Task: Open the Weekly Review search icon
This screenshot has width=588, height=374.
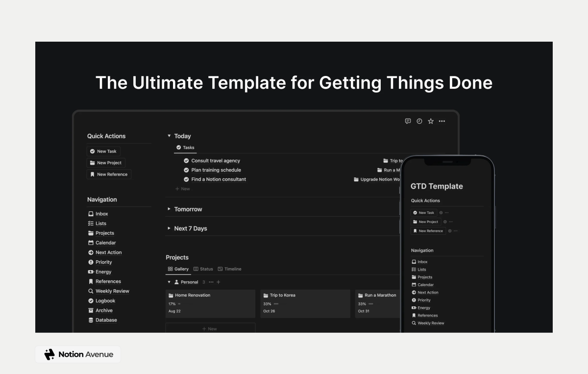Action: 91,291
